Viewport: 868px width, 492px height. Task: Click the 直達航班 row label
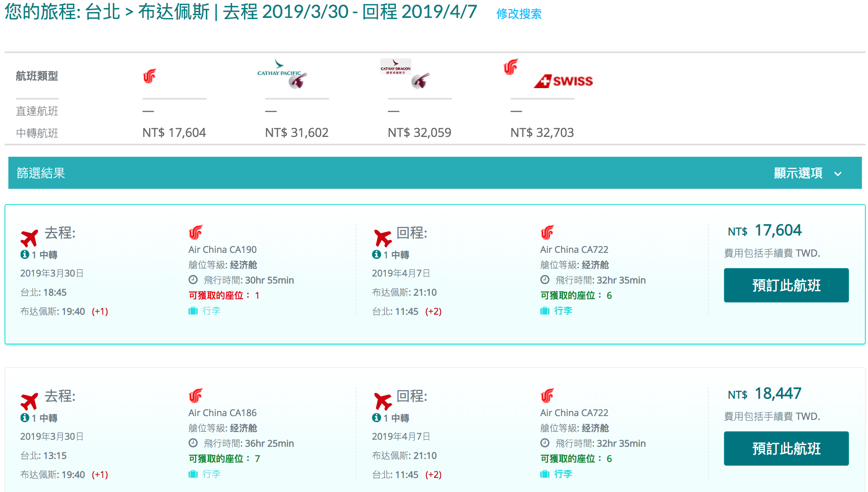(37, 111)
